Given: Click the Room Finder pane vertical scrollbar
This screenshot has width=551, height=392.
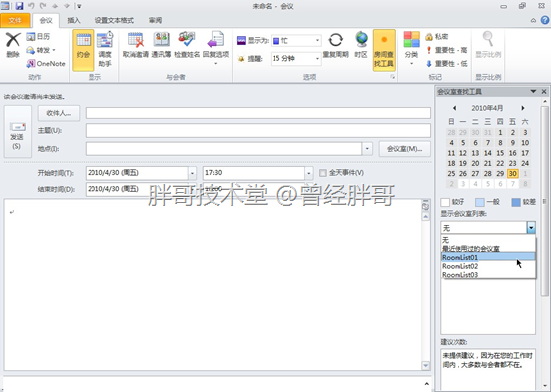Looking at the screenshot, I should 544,202.
